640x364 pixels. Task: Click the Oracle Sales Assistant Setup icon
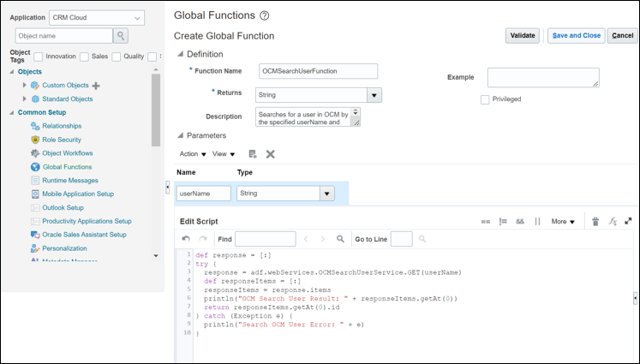point(35,235)
